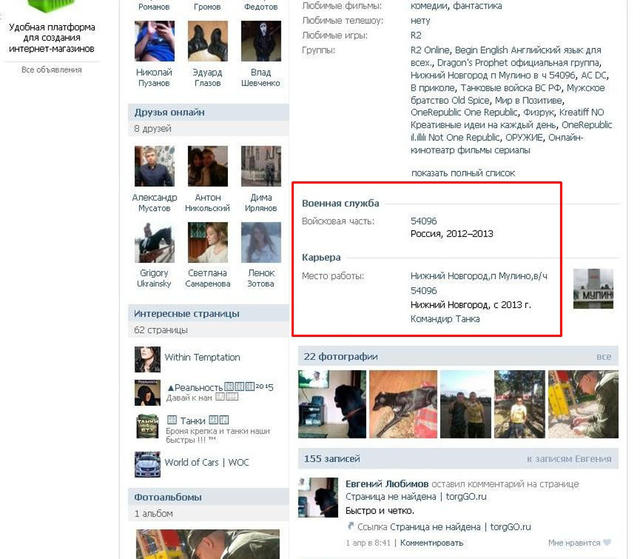Click Евгений Любимов's post avatar
The image size is (640, 559).
[x=318, y=497]
